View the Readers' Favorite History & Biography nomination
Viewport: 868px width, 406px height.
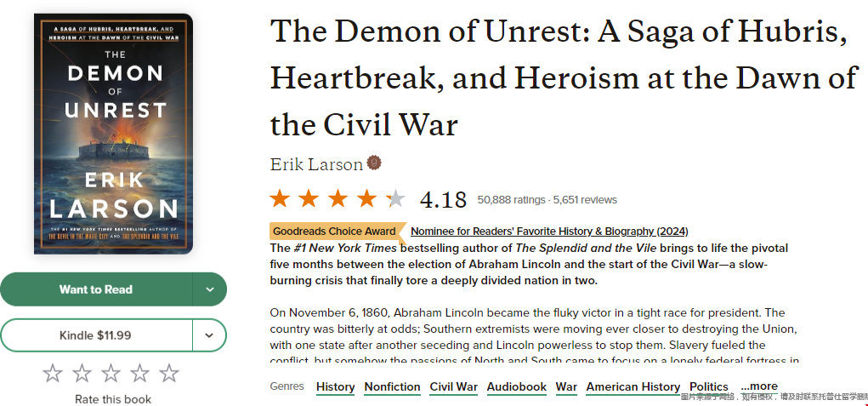(549, 232)
